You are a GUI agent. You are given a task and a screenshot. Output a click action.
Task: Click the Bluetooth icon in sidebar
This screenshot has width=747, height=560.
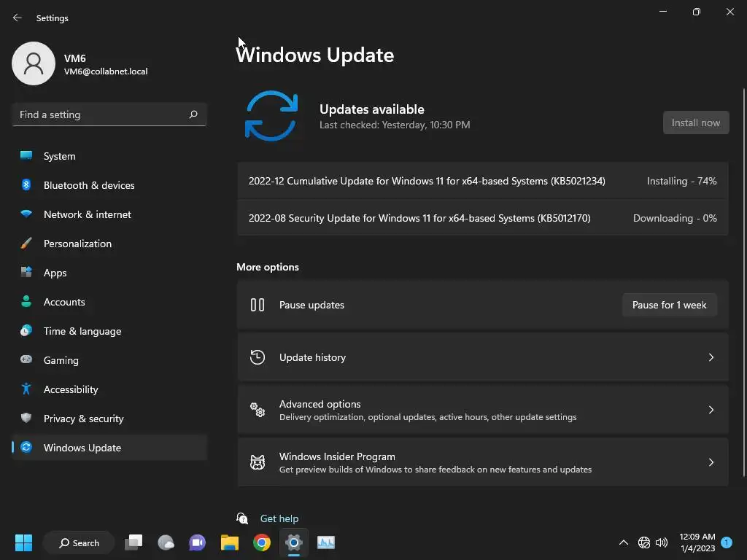[26, 184]
